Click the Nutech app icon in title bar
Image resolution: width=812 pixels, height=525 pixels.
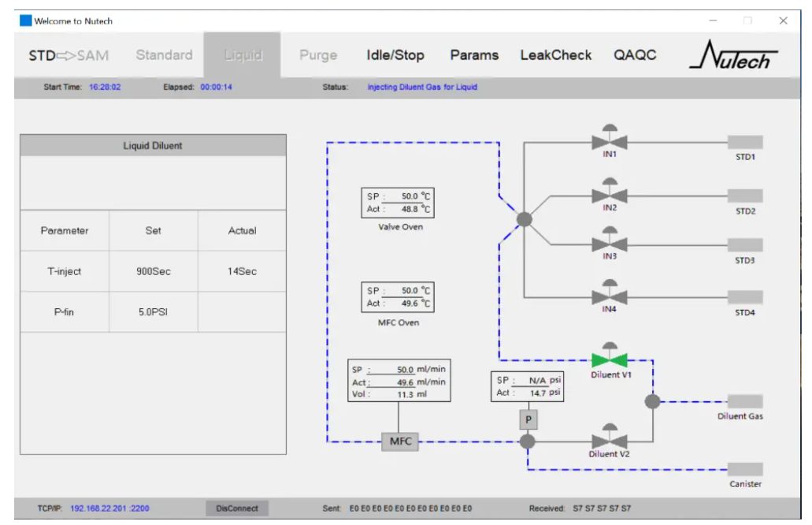pos(25,20)
